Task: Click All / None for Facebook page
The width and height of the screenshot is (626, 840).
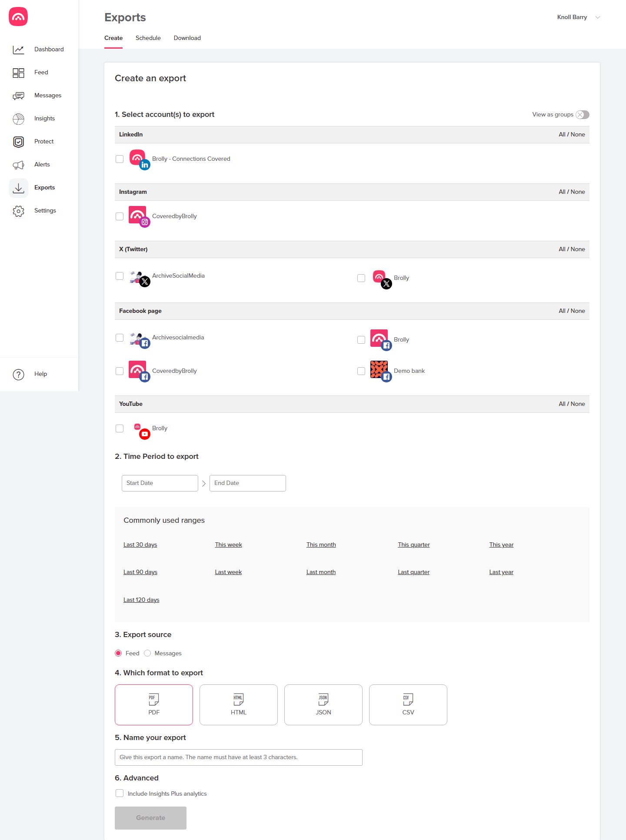Action: tap(572, 311)
